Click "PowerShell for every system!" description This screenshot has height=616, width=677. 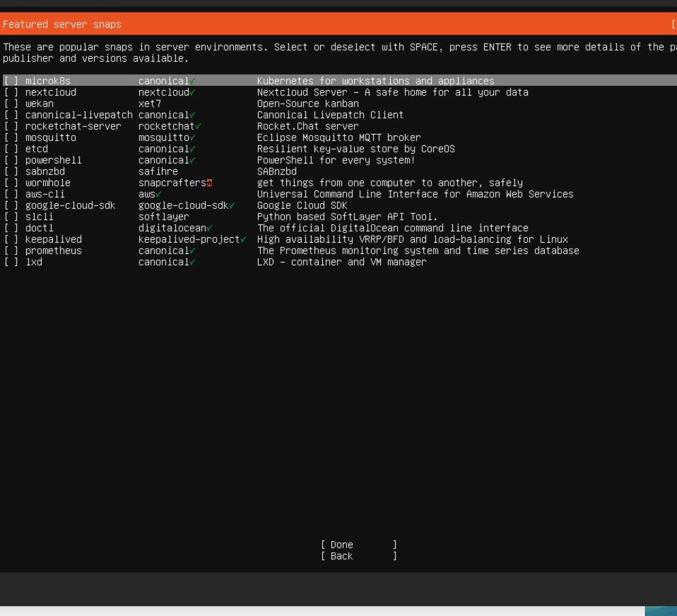click(x=336, y=160)
